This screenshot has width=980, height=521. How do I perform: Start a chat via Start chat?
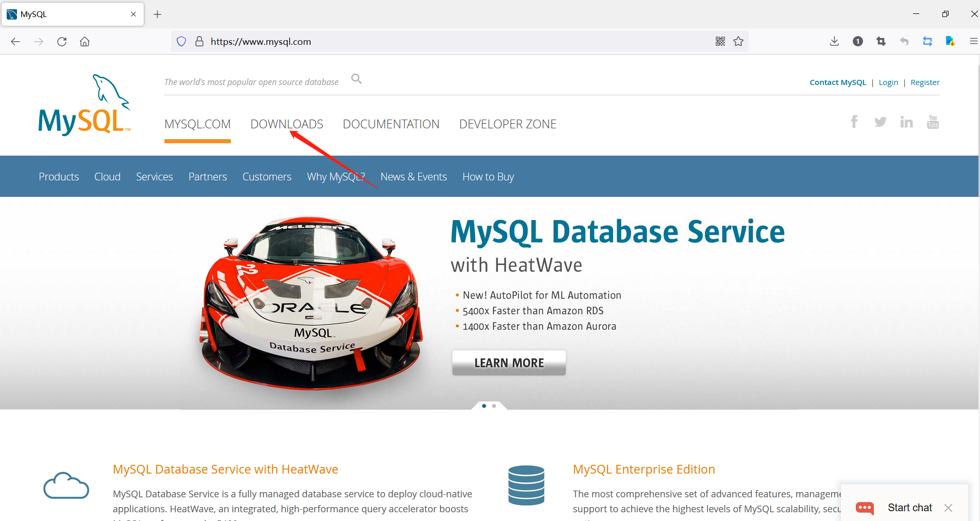[x=910, y=508]
